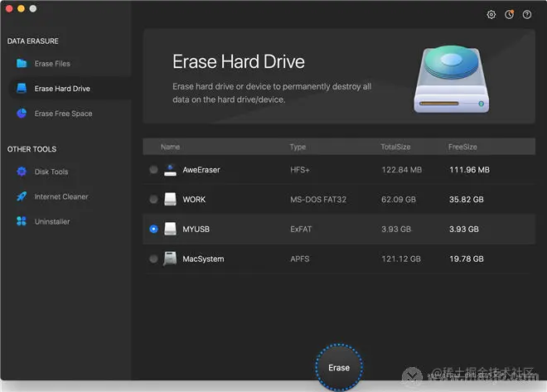Click the Erase Free Space pie icon
This screenshot has width=547, height=392.
[22, 114]
